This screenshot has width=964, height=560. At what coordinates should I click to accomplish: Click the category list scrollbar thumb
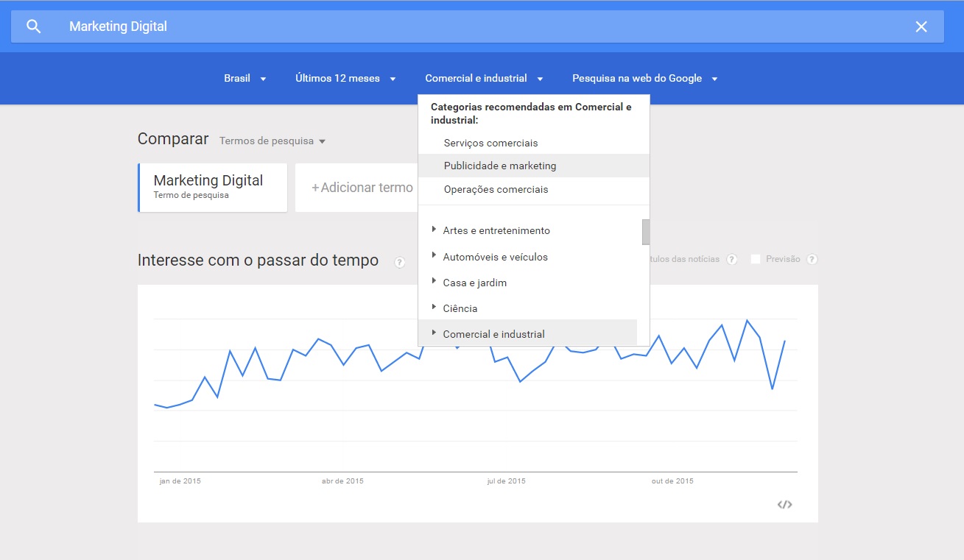[646, 231]
